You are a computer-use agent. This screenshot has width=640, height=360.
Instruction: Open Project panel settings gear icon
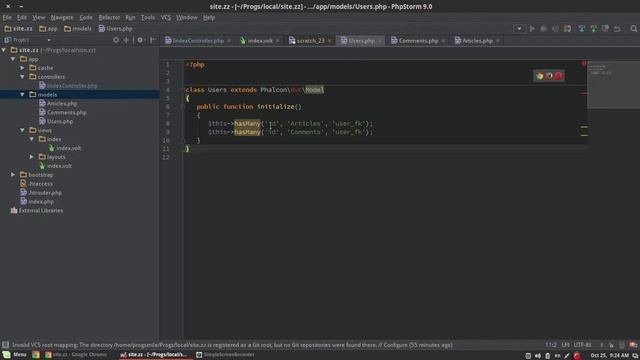click(140, 40)
